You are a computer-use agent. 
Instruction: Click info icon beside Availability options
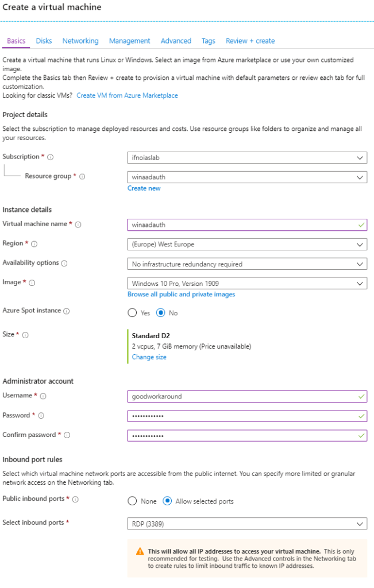[64, 264]
